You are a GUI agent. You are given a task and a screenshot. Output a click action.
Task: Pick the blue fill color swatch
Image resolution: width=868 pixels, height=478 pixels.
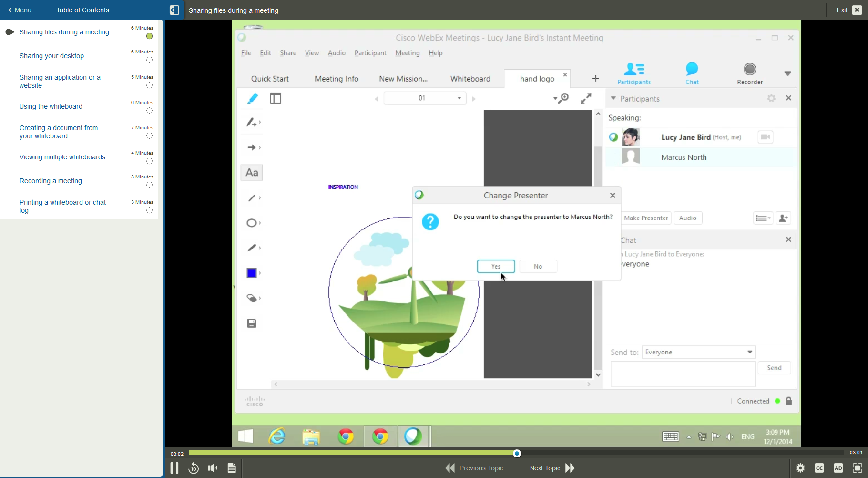click(252, 273)
